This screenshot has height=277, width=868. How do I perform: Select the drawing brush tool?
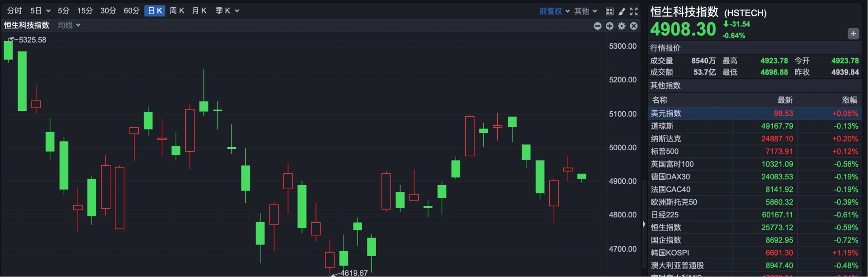click(622, 11)
